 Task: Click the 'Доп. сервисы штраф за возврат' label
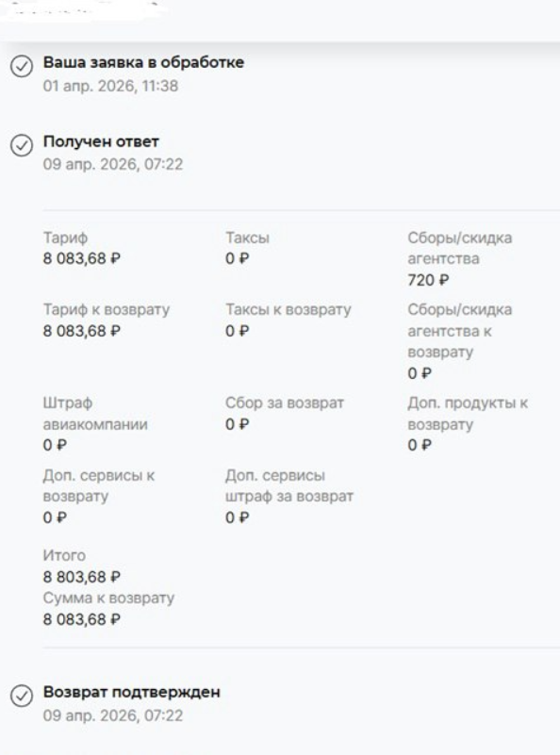point(289,485)
